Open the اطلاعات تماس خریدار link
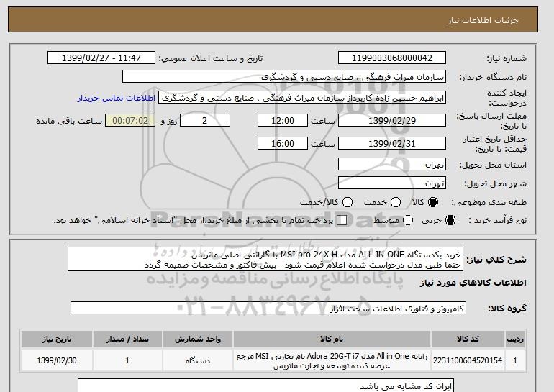Image resolution: width=554 pixels, height=392 pixels. pos(117,98)
